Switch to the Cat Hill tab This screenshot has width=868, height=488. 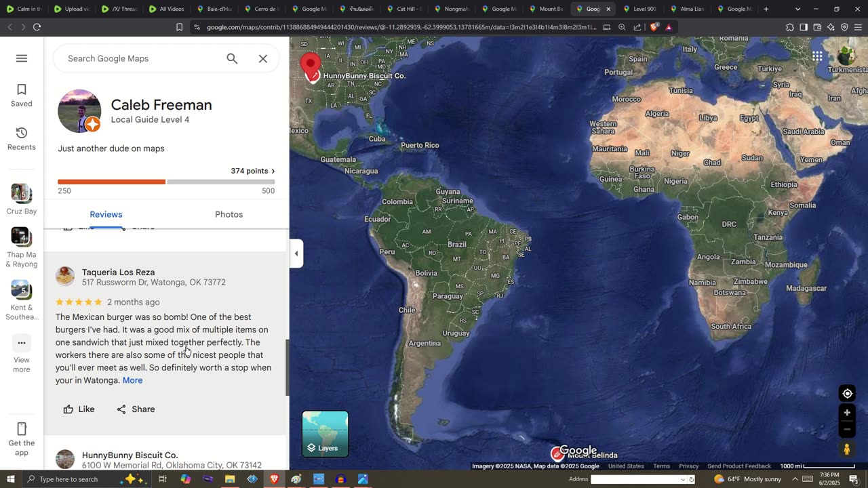(x=403, y=9)
